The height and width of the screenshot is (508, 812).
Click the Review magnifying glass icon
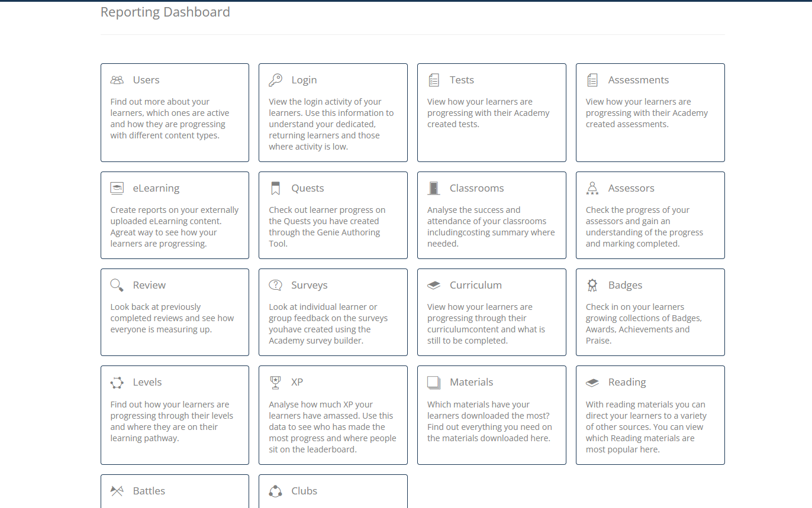[117, 286]
